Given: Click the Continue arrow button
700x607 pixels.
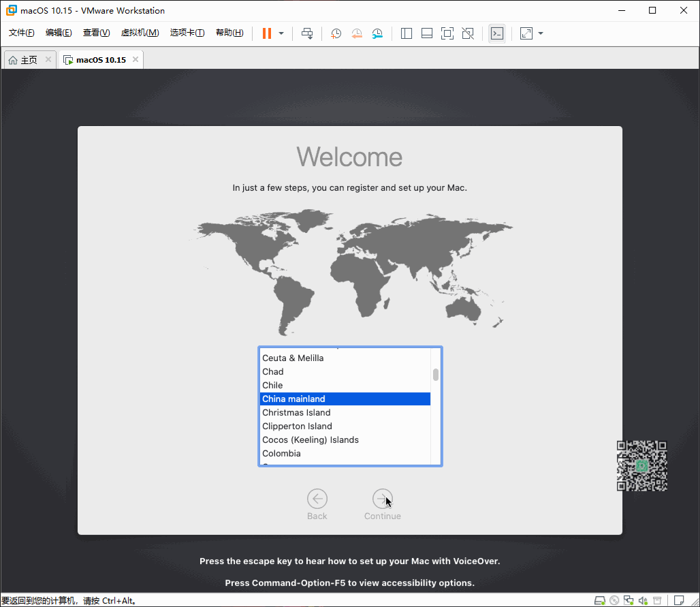Looking at the screenshot, I should coord(383,499).
